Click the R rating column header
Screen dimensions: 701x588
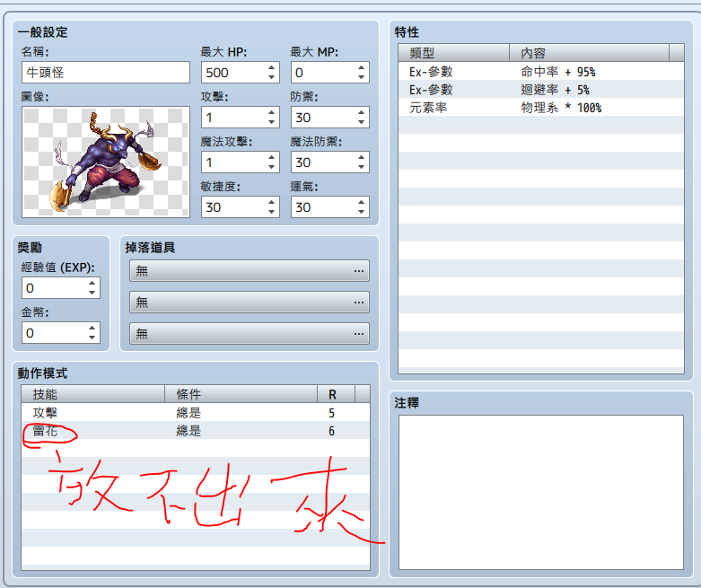coord(337,394)
